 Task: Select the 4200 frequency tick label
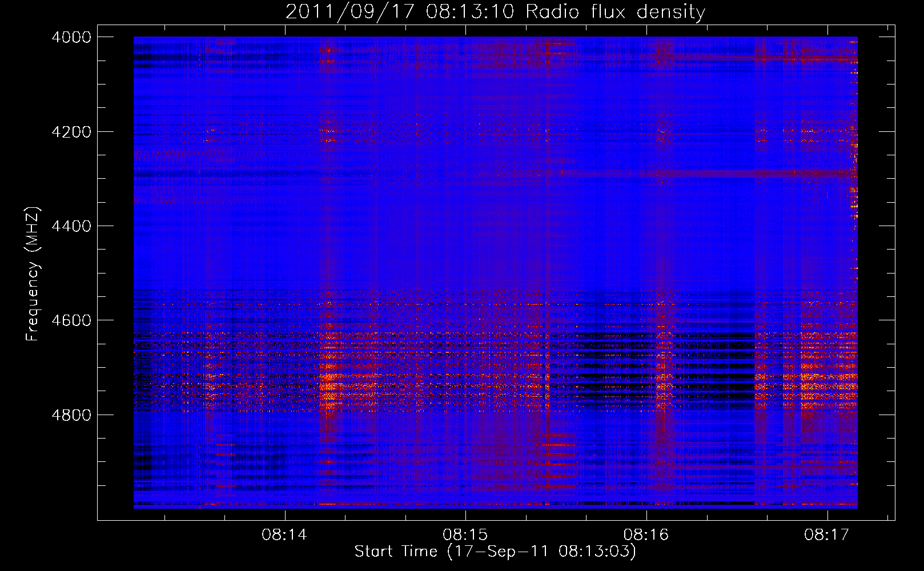pos(71,132)
